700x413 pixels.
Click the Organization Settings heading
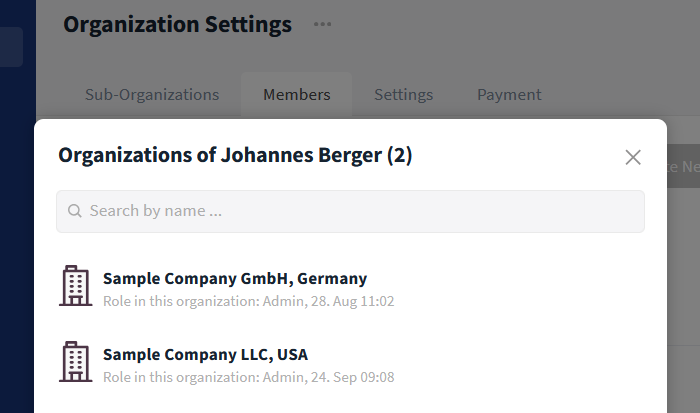[177, 25]
